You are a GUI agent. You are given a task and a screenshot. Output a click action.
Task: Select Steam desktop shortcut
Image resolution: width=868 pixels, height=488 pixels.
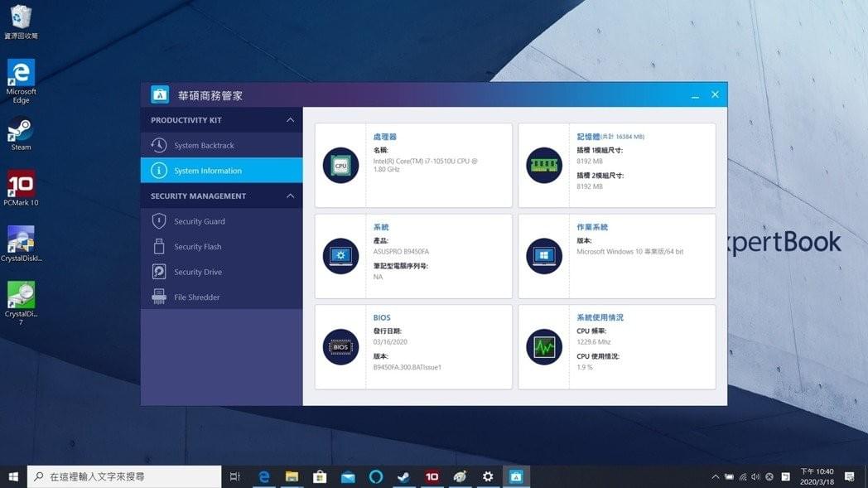pos(21,133)
